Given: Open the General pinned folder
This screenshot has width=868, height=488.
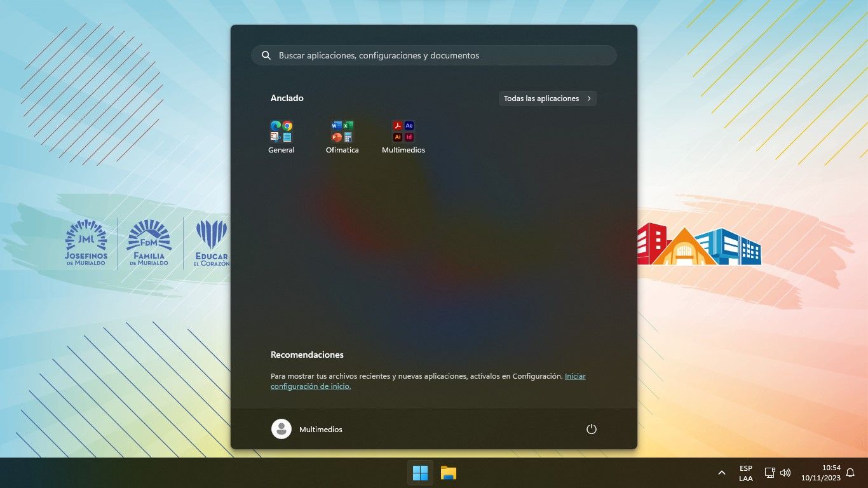Looking at the screenshot, I should tap(281, 137).
